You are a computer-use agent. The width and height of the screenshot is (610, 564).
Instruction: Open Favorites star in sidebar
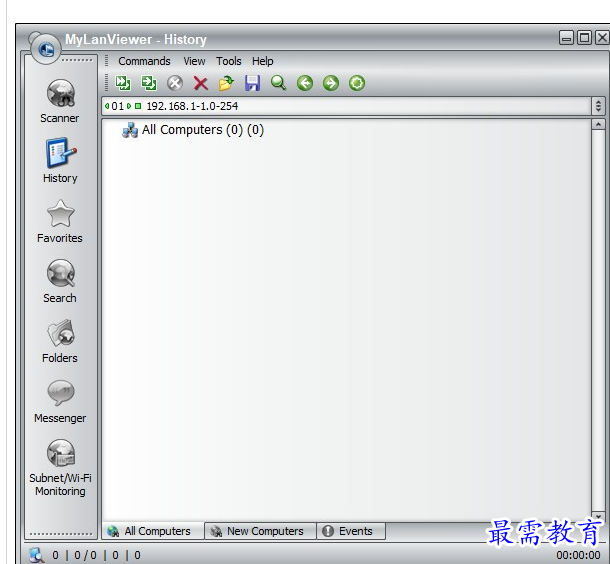[x=60, y=221]
